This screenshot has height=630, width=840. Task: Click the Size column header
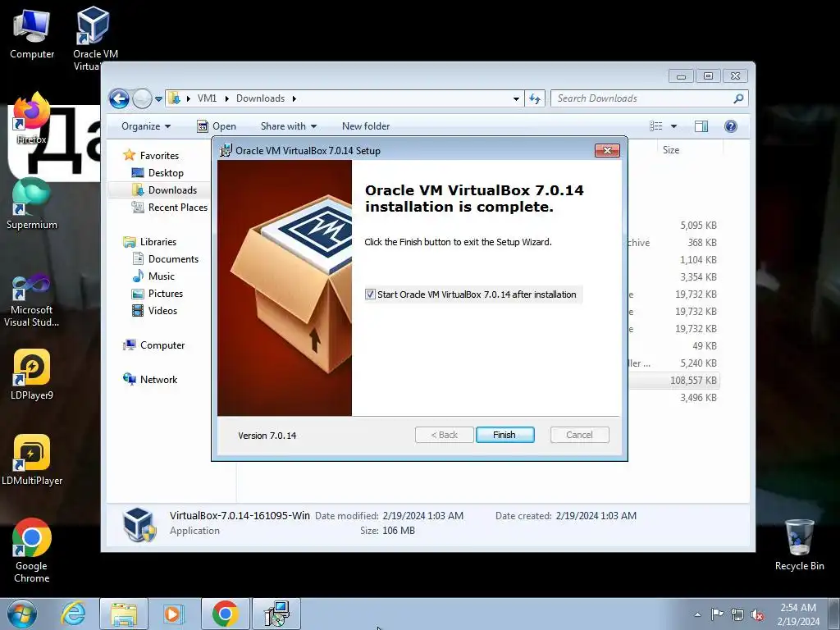[x=671, y=150]
